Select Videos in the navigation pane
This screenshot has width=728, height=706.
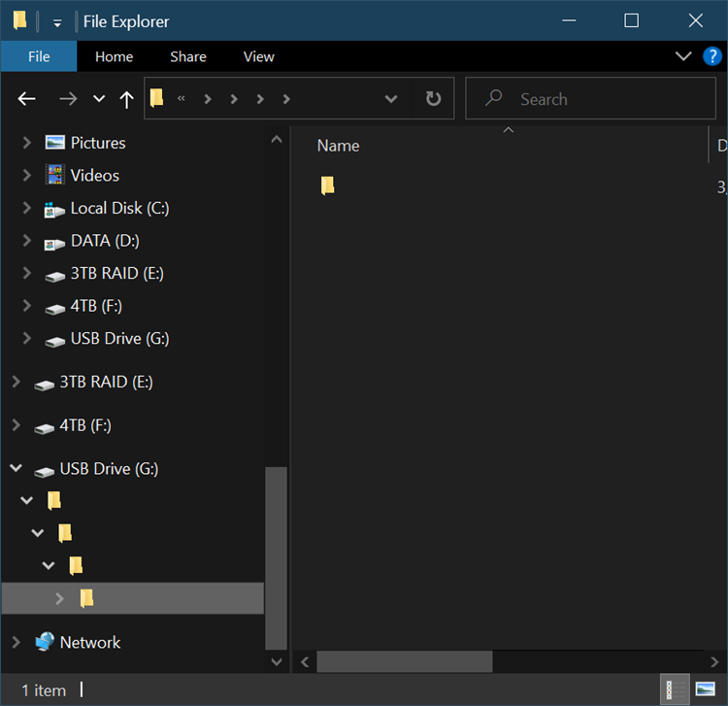click(95, 176)
